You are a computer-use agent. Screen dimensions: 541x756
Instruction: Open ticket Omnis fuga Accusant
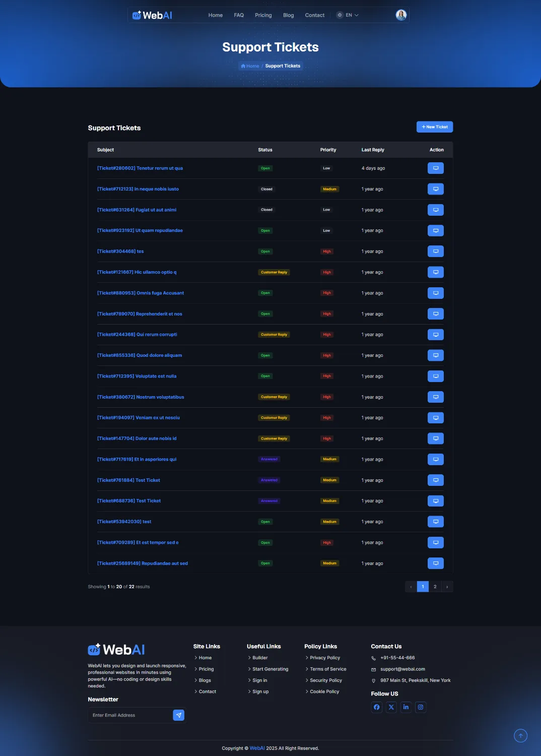coord(141,293)
